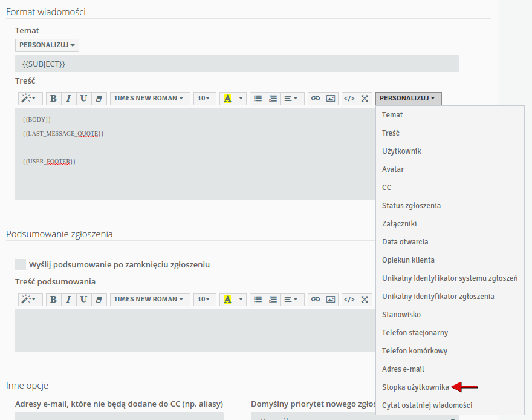Viewport: 532px width, 420px height.
Task: Select Adres e-mail menu entry
Action: (450, 369)
